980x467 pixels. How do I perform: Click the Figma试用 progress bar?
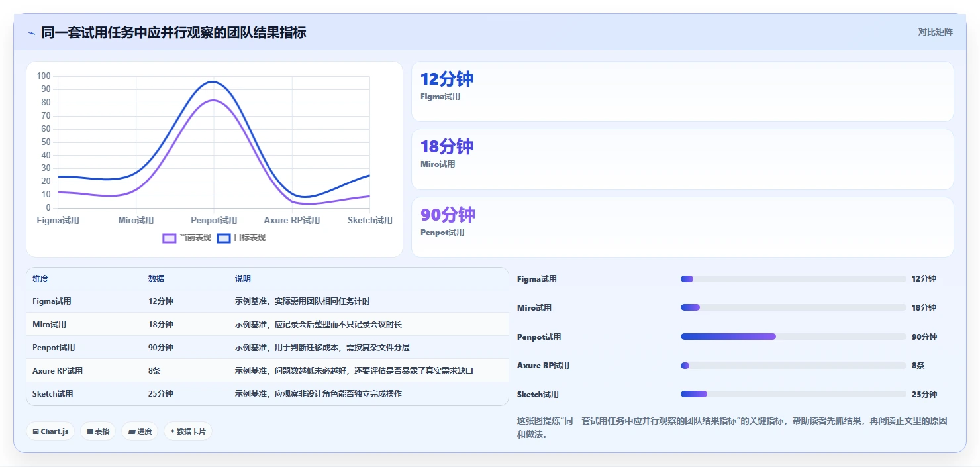793,279
